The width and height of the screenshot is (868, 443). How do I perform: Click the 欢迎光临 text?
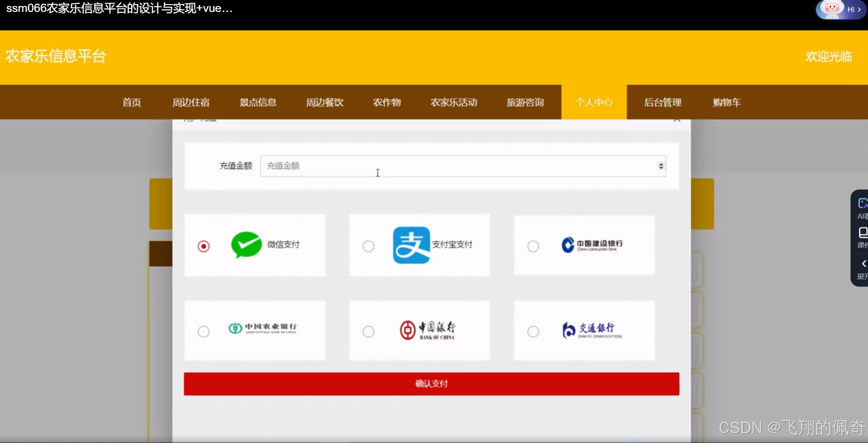click(x=828, y=57)
